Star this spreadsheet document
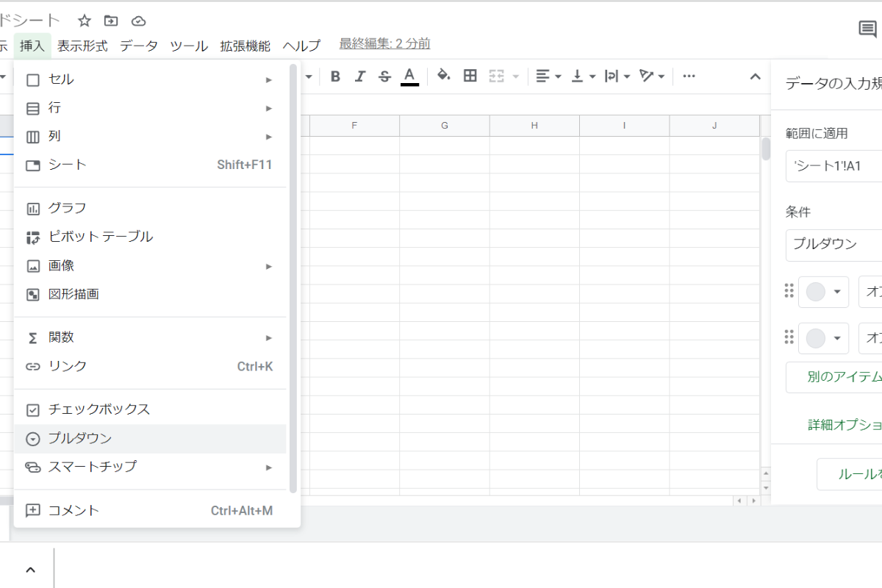The image size is (882, 588). pyautogui.click(x=85, y=21)
